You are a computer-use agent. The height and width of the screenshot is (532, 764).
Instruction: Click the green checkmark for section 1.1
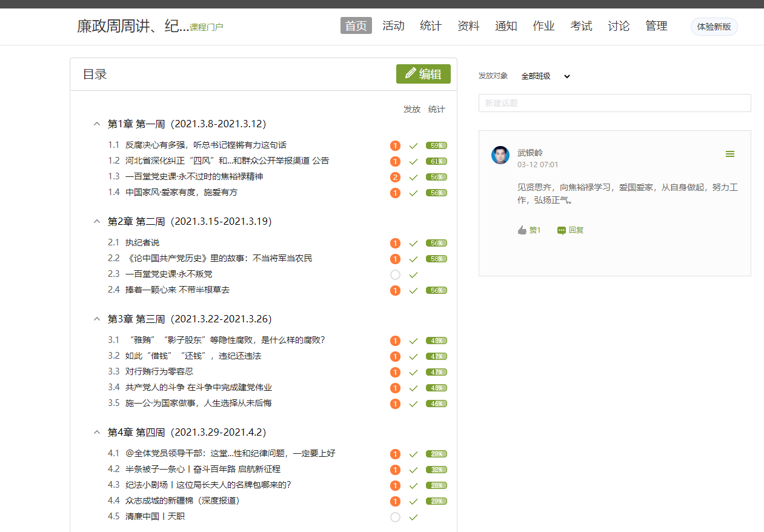(413, 146)
